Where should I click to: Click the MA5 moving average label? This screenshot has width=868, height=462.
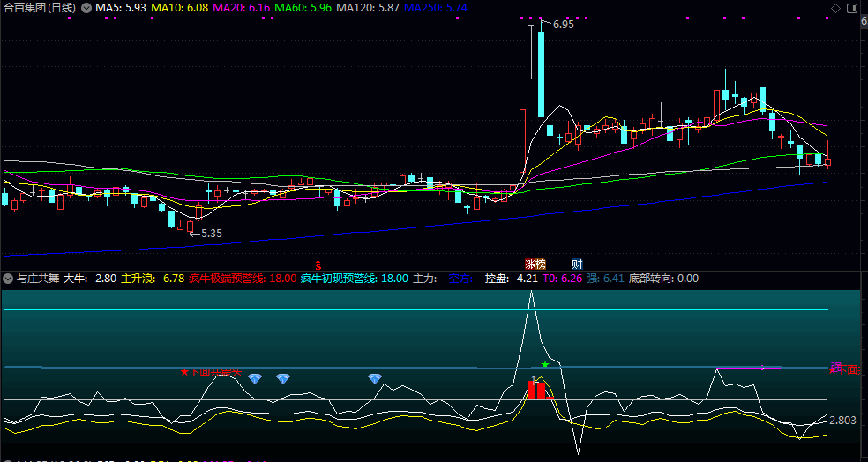coord(120,7)
